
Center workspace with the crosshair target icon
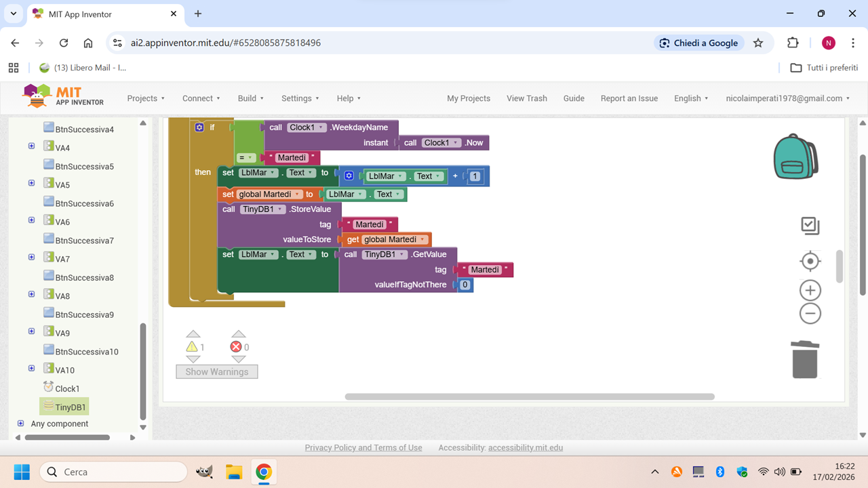(810, 261)
